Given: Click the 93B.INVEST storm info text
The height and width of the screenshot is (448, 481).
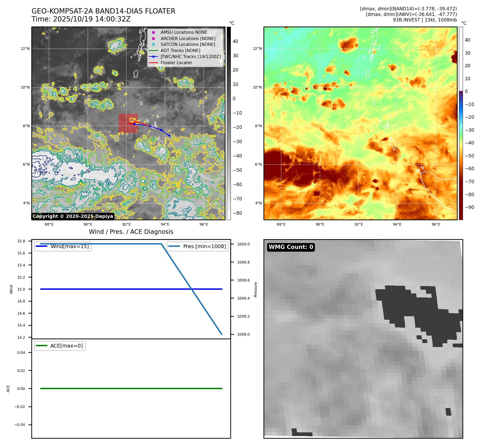Looking at the screenshot, I should [424, 20].
